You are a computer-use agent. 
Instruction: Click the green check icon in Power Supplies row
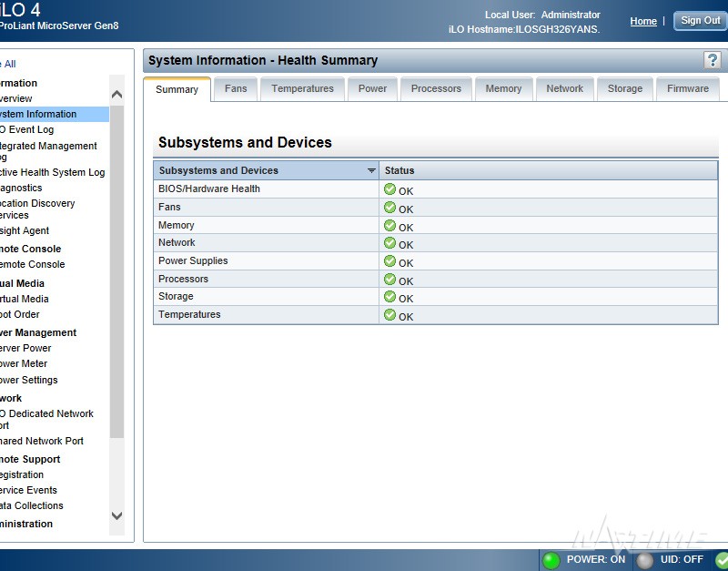(x=390, y=260)
